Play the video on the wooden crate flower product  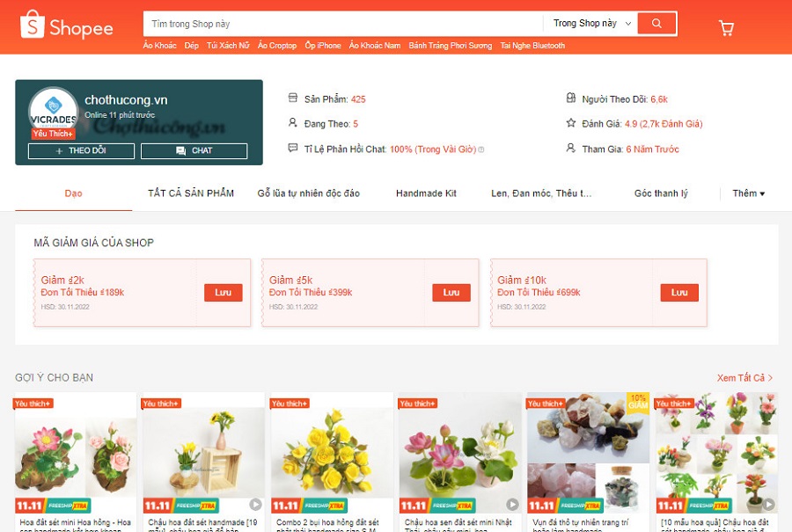click(255, 504)
